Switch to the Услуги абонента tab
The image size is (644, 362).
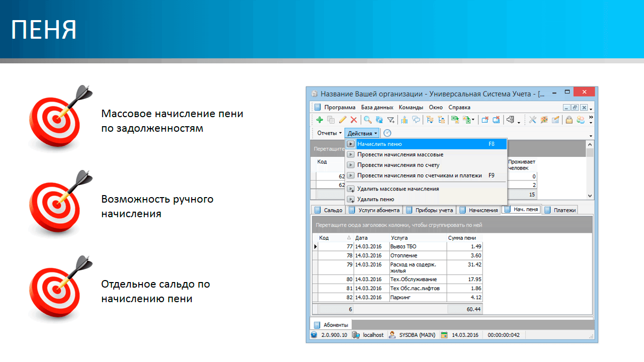(374, 210)
